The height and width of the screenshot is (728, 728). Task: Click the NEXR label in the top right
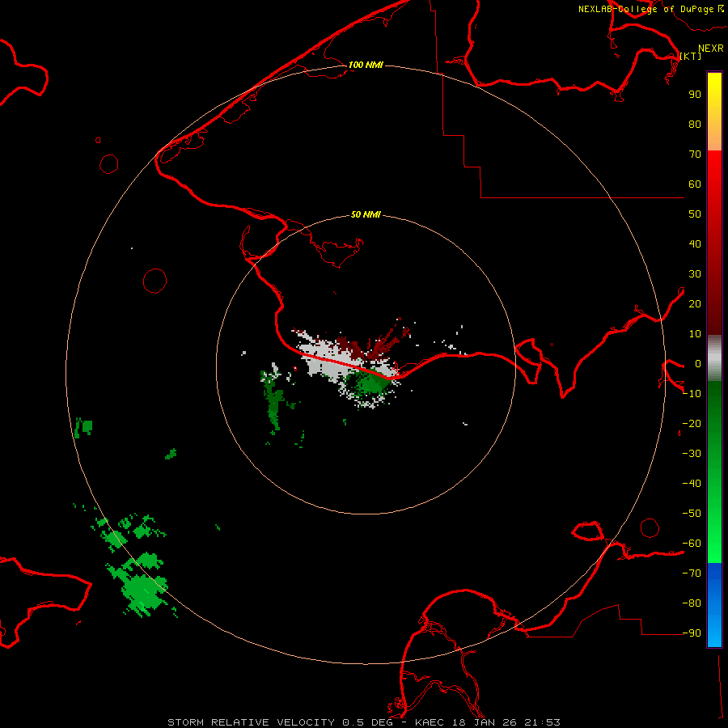click(x=710, y=49)
